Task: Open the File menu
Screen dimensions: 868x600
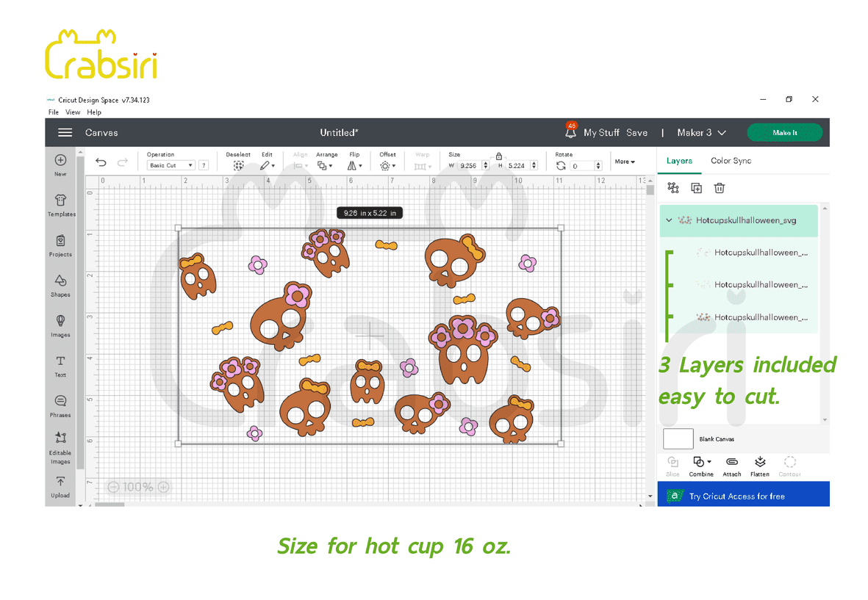Action: tap(53, 112)
